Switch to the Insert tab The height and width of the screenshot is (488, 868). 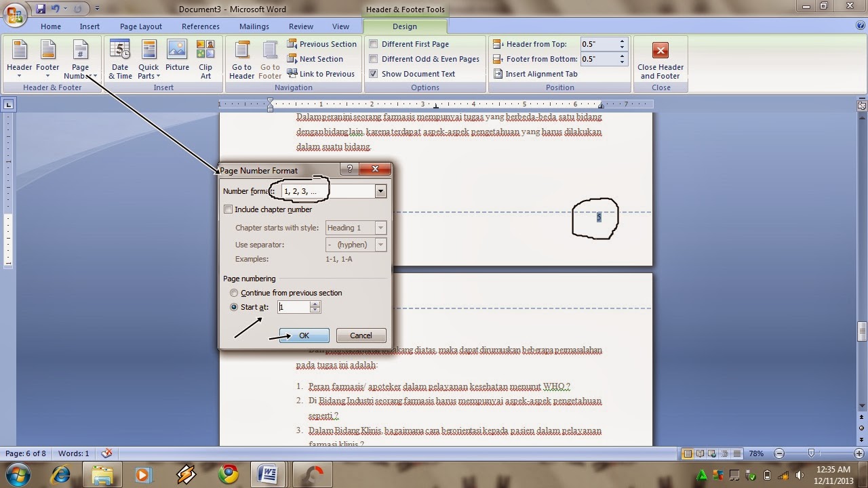[90, 26]
